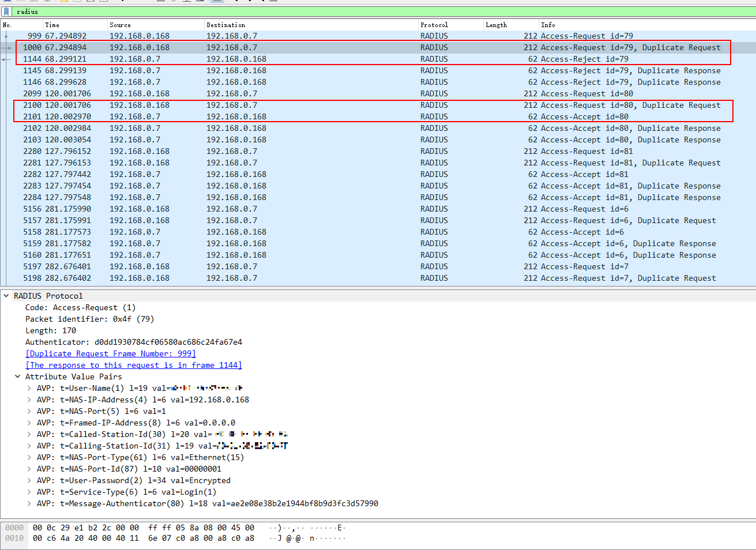This screenshot has height=550, width=756.
Task: Select packet 999 Access-Request id=79
Action: point(378,36)
